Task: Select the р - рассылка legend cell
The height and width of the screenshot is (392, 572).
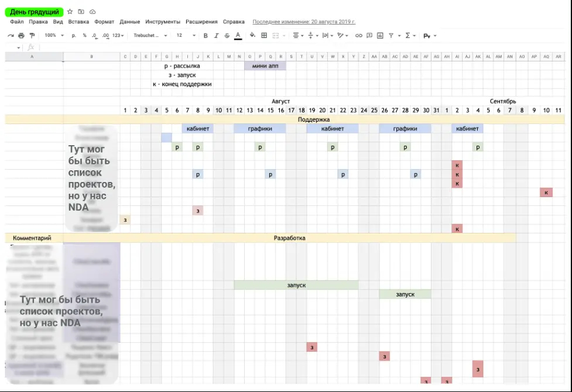Action: [x=182, y=66]
